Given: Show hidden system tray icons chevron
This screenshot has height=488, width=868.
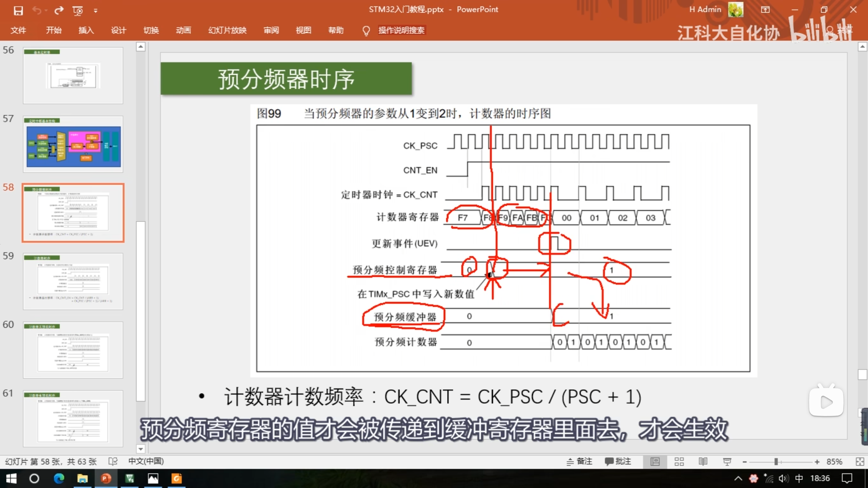Looking at the screenshot, I should (x=738, y=479).
